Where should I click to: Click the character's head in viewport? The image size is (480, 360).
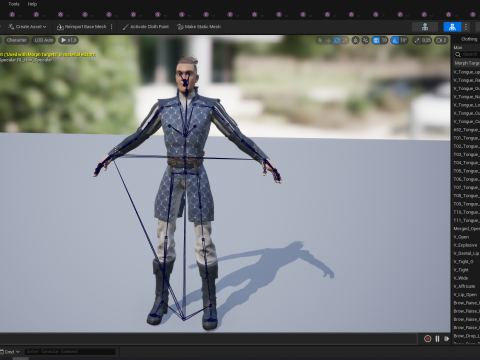tap(186, 76)
